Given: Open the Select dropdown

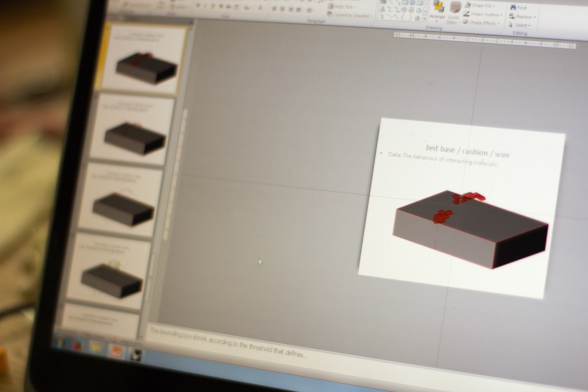Looking at the screenshot, I should 519,25.
